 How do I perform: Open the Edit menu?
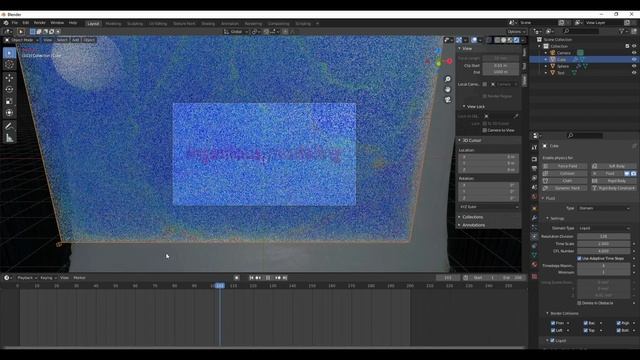coord(26,23)
